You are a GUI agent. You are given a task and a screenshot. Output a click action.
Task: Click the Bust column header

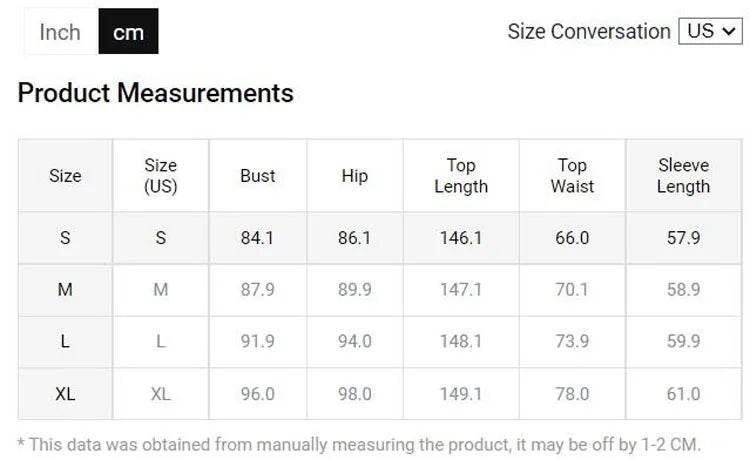pos(257,176)
